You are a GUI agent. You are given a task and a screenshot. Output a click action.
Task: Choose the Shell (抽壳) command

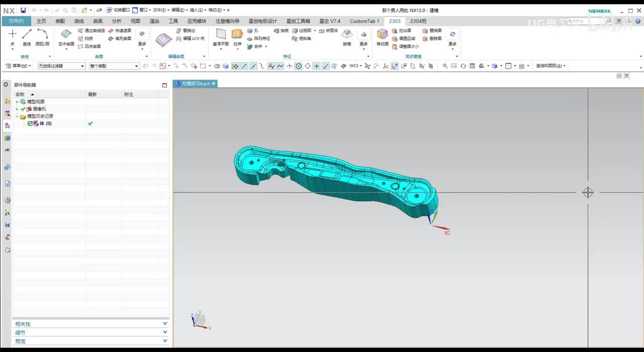click(281, 31)
